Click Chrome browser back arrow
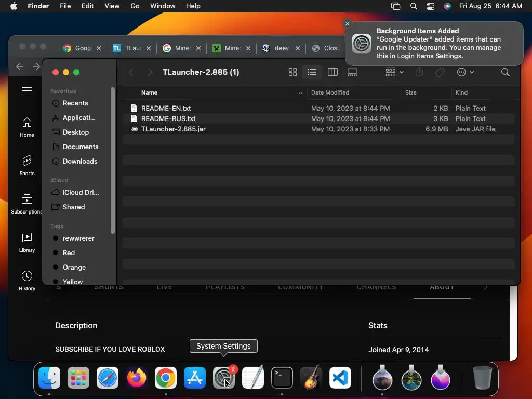This screenshot has width=532, height=399. [x=20, y=66]
